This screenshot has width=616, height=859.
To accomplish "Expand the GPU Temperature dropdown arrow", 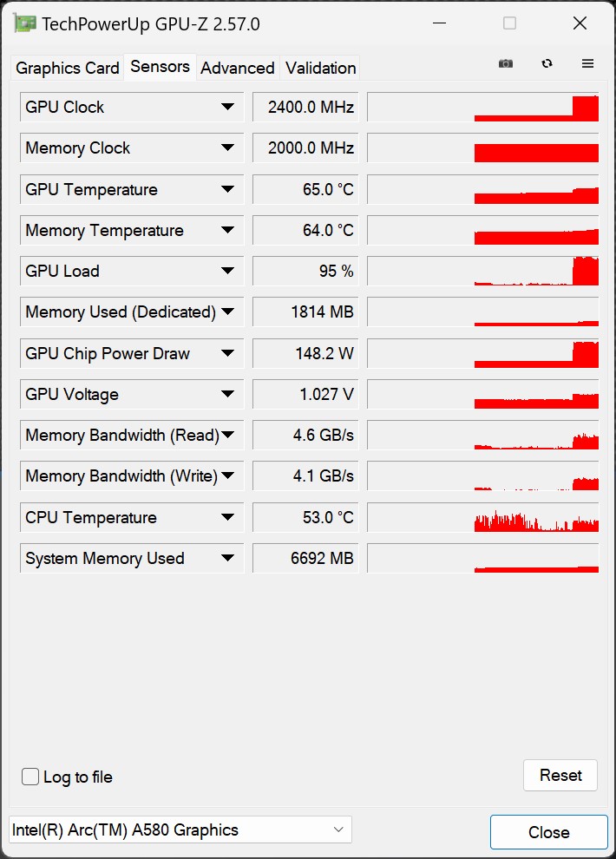I will [x=227, y=189].
